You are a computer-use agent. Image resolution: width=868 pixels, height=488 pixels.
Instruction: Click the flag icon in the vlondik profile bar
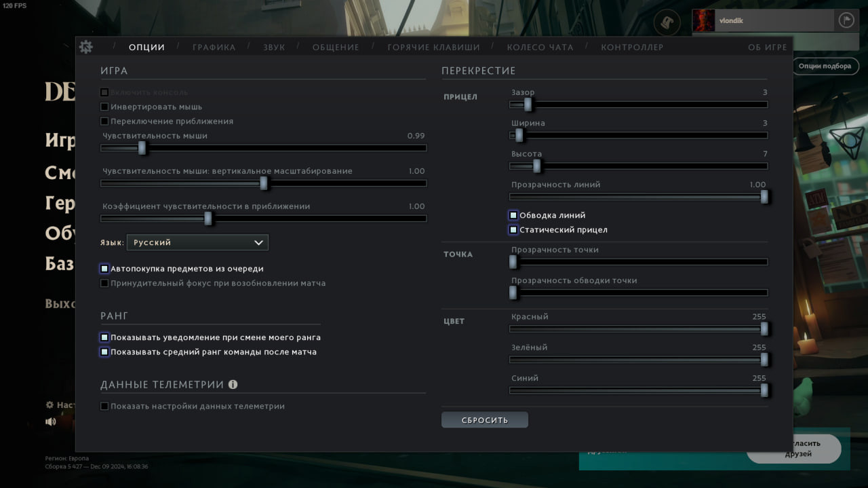tap(846, 20)
